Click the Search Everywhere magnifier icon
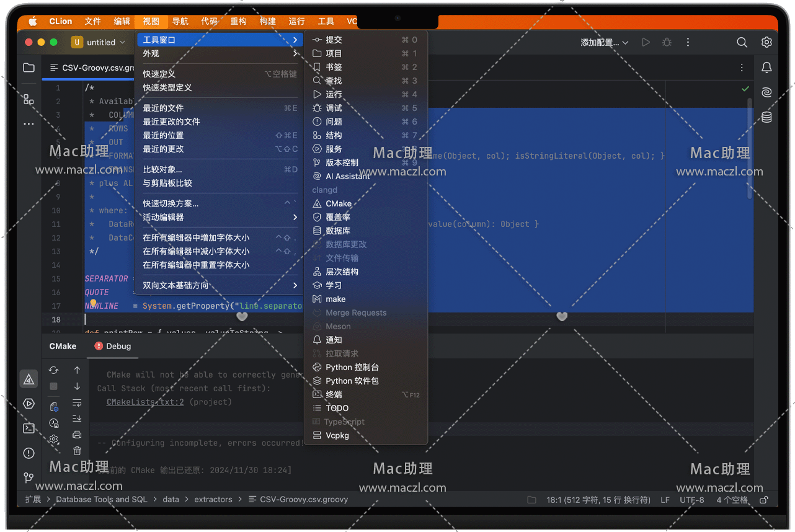 pos(742,42)
